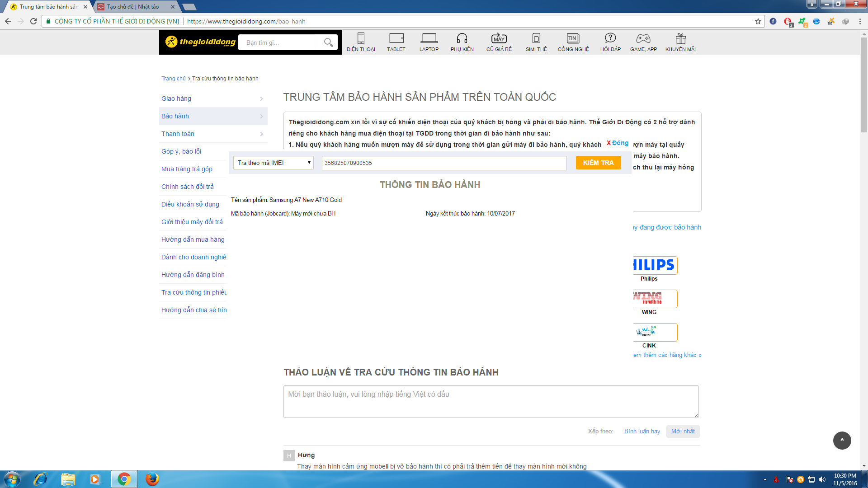Open the taskbar clock showing 10:30 PM
This screenshot has height=488, width=868.
coord(845,479)
